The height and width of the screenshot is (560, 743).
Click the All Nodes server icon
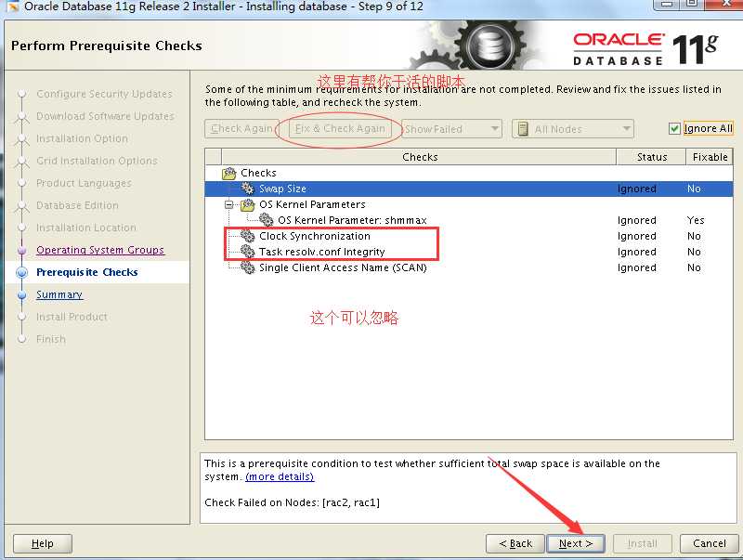(x=523, y=129)
